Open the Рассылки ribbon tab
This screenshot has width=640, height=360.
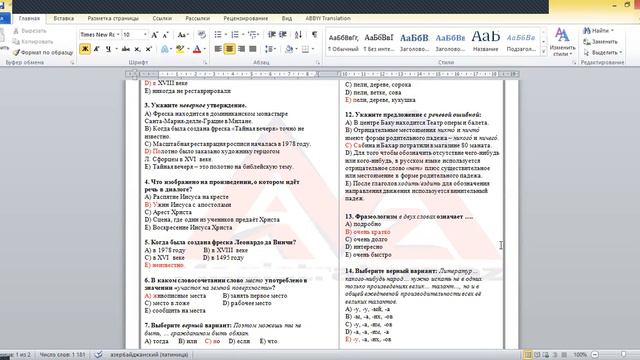tap(198, 18)
